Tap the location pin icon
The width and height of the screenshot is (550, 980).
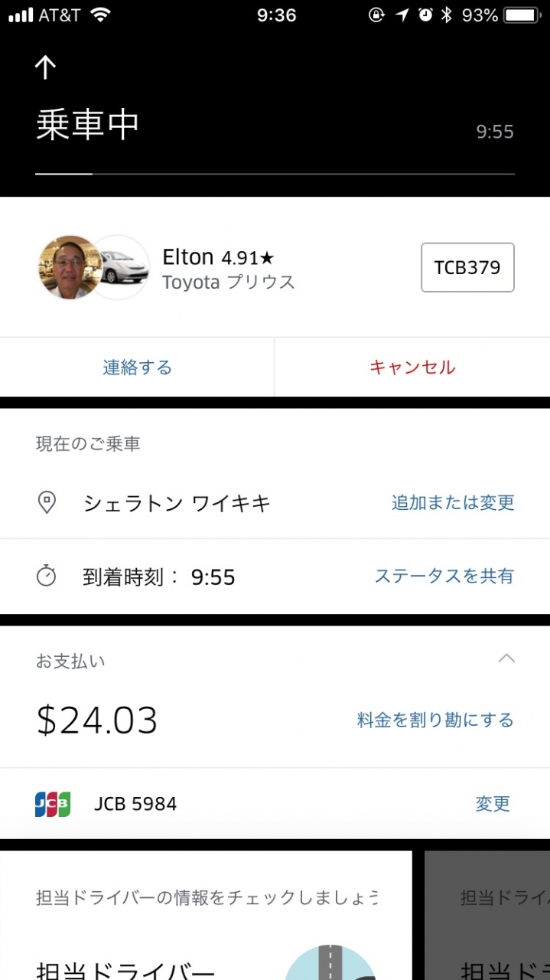(x=47, y=503)
